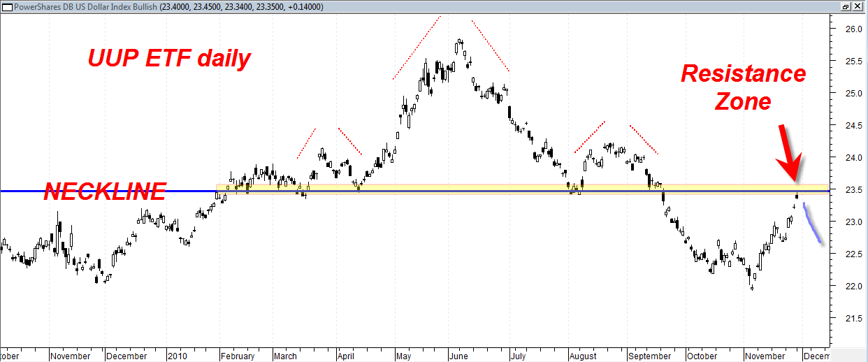Click the chart window icon in title bar
The width and height of the screenshot is (868, 362).
[x=7, y=6]
